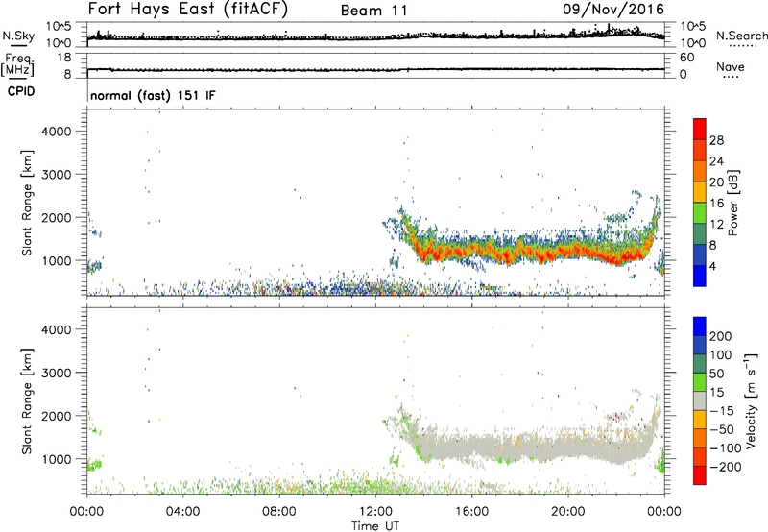Click the "16:00" time tick label
This screenshot has height=532, width=768.
(471, 512)
